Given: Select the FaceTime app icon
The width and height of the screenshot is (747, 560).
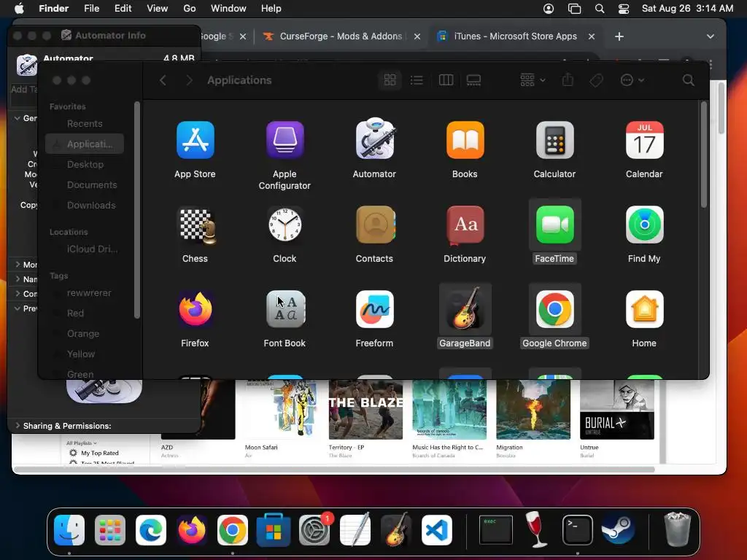Looking at the screenshot, I should [554, 225].
